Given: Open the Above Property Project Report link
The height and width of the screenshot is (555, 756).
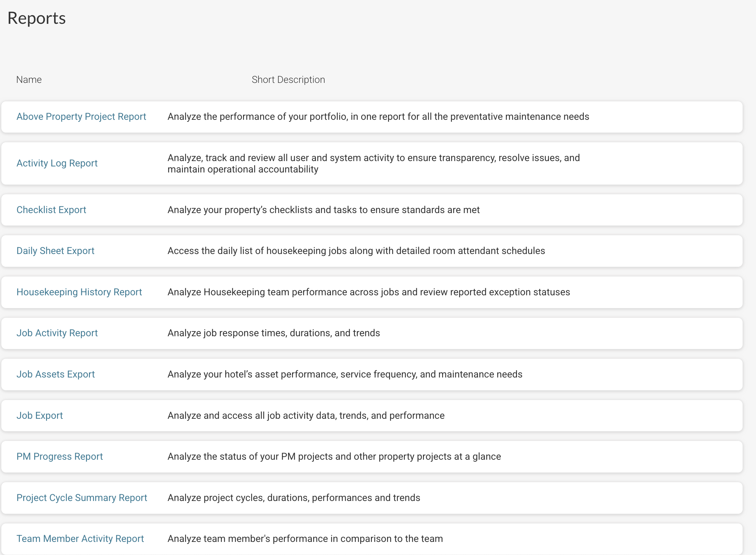Looking at the screenshot, I should [81, 116].
